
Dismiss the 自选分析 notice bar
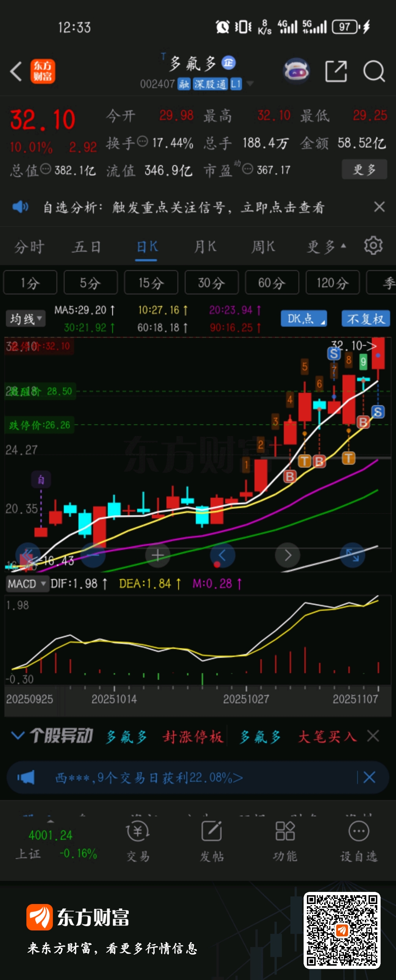tap(379, 207)
